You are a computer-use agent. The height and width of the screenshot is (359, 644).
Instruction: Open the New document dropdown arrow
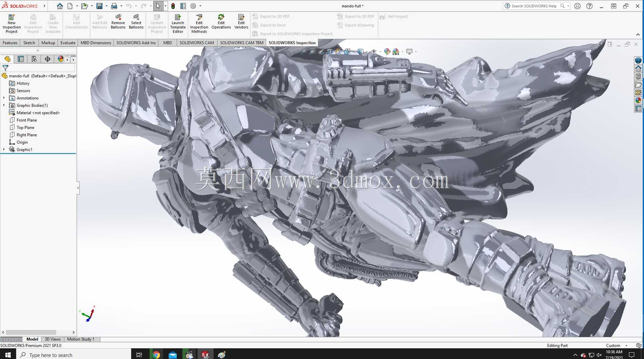click(x=77, y=6)
